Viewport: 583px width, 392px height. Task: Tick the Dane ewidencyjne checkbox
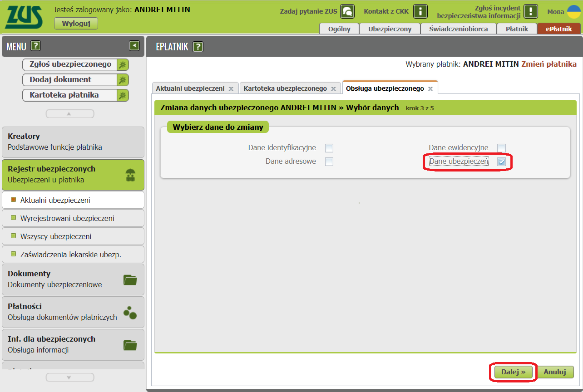pyautogui.click(x=501, y=148)
